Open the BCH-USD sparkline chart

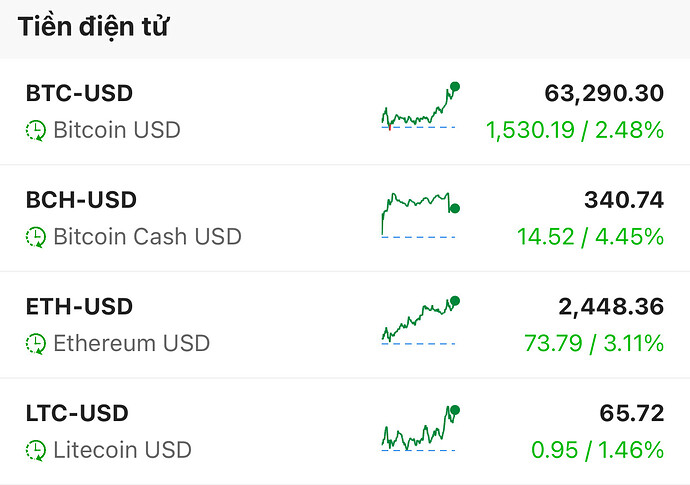click(x=421, y=214)
